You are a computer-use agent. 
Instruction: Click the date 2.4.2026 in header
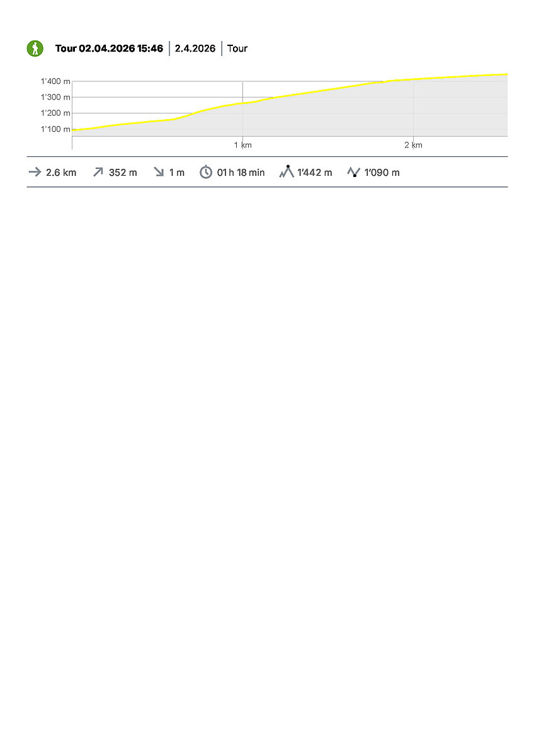pyautogui.click(x=195, y=49)
